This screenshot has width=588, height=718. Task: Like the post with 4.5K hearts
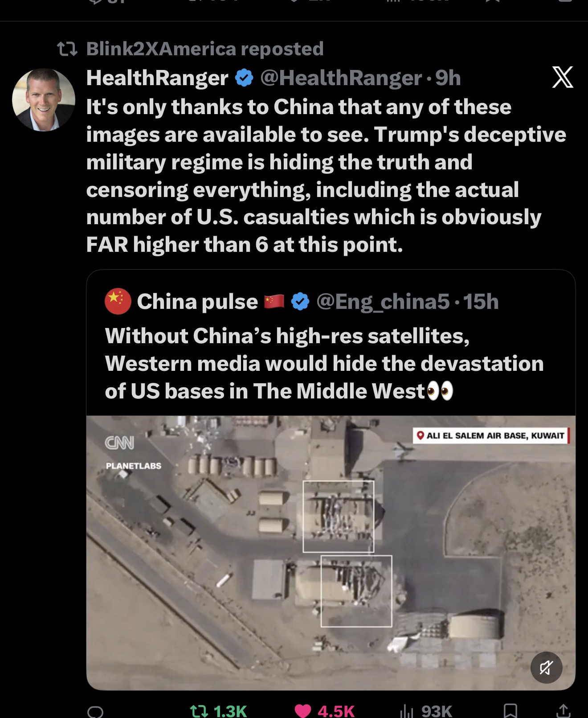[325, 710]
